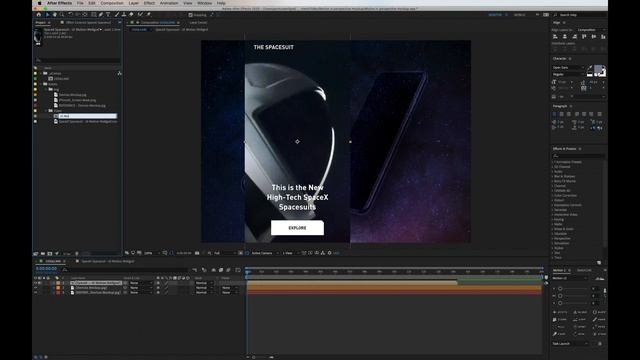Click the left paragraph alignment icon
The height and width of the screenshot is (360, 640).
click(x=554, y=114)
